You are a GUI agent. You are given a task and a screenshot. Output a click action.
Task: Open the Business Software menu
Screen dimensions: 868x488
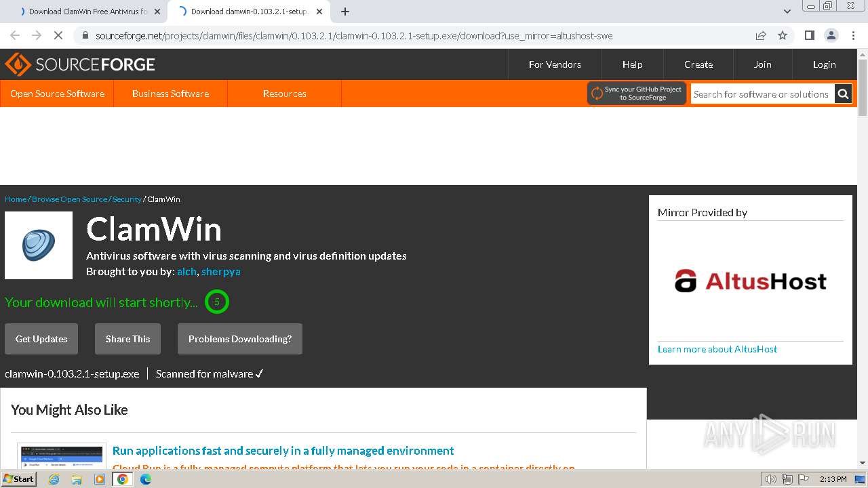coord(170,94)
